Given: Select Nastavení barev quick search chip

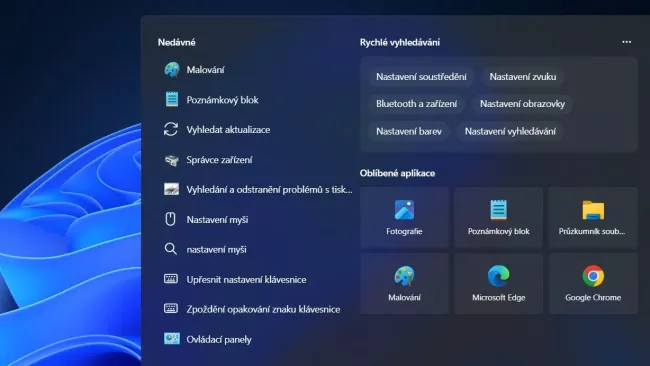Looking at the screenshot, I should [x=409, y=131].
